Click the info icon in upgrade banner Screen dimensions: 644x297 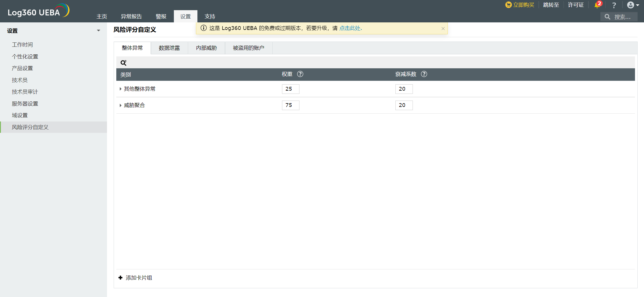coord(204,28)
